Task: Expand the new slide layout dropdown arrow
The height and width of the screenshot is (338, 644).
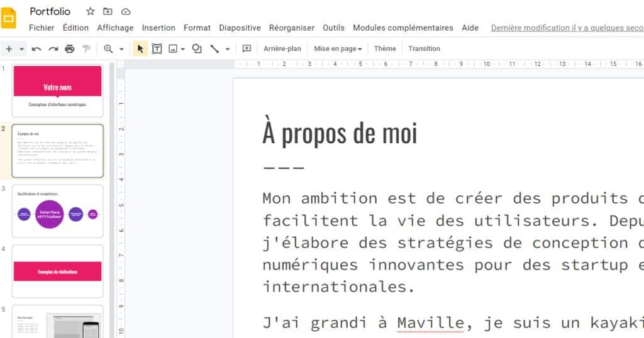Action: click(22, 49)
